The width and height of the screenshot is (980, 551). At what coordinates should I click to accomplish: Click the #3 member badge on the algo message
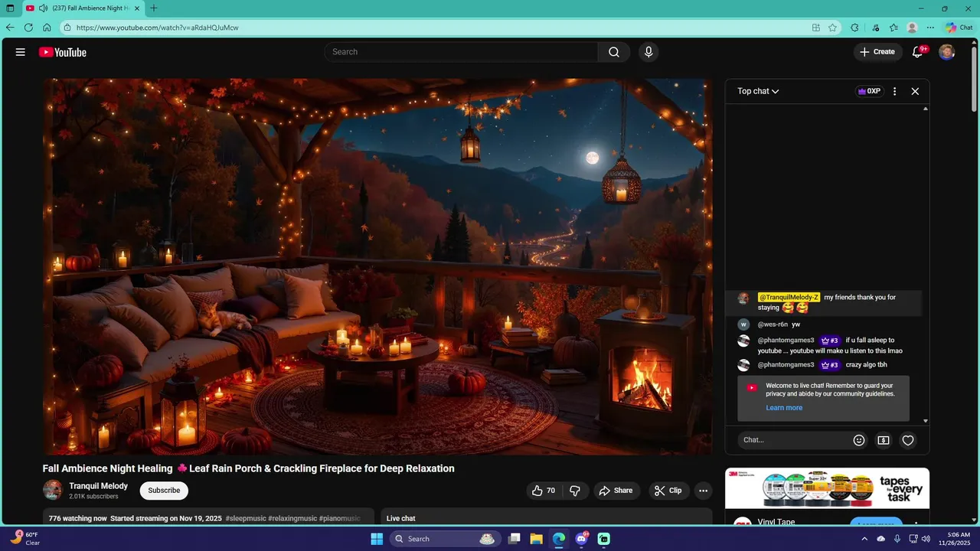point(829,365)
